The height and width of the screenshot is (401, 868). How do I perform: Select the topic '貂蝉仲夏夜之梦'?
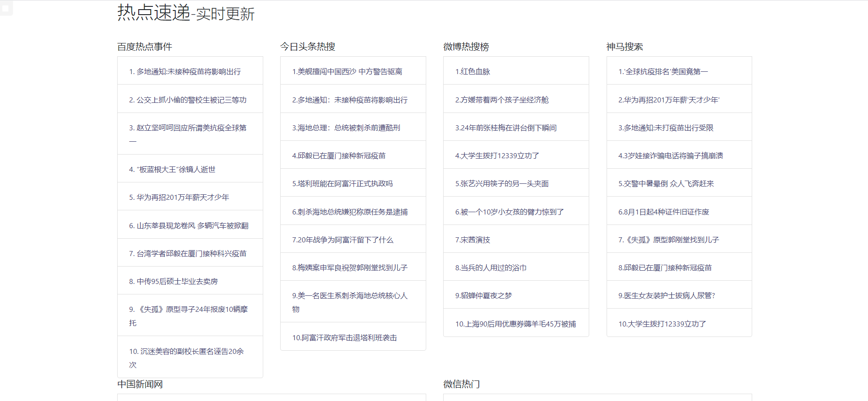483,296
